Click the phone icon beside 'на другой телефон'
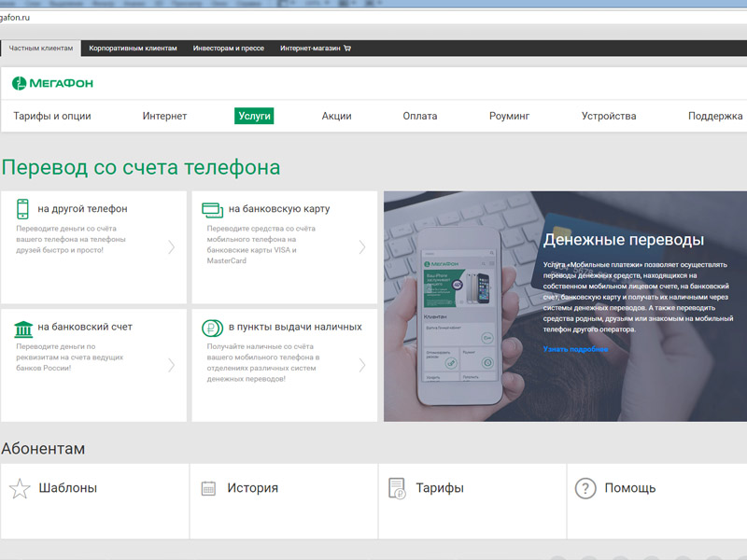This screenshot has height=560, width=747. (22, 209)
